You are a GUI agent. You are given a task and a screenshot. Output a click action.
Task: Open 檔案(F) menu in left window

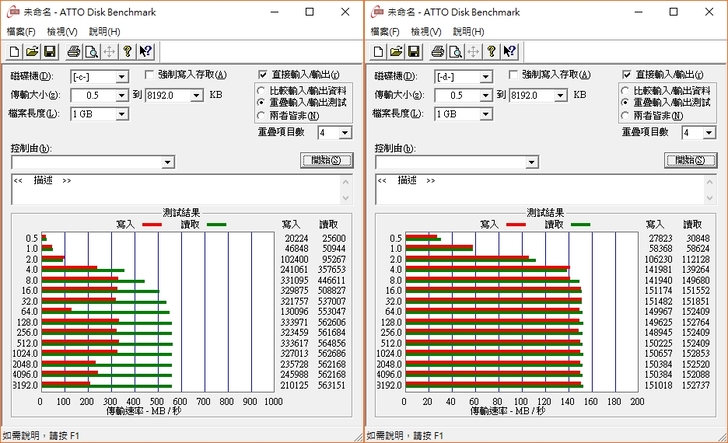coord(22,31)
